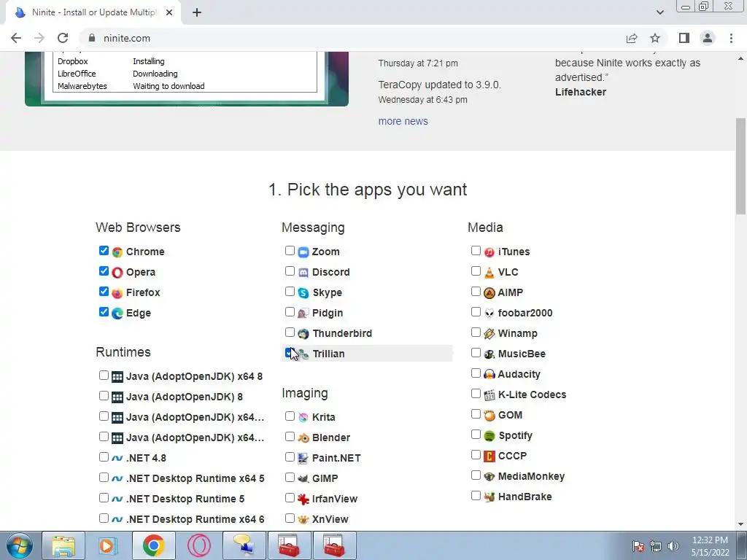Go back to the previous page
The image size is (747, 560).
[x=16, y=38]
